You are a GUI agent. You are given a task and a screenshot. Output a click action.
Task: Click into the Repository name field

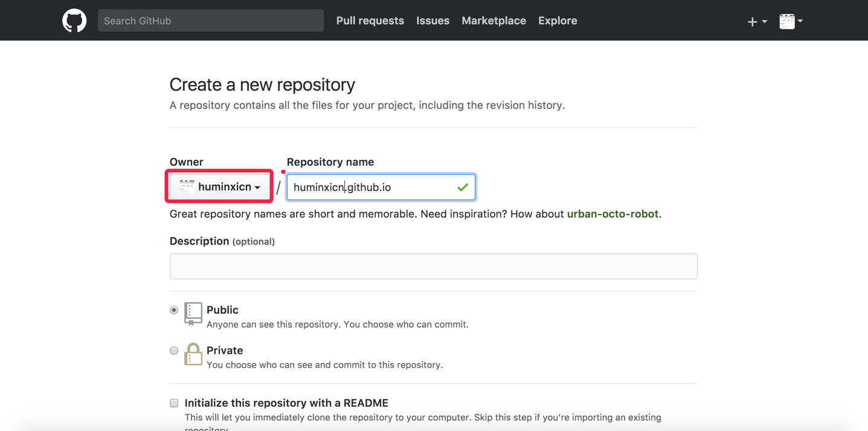pyautogui.click(x=381, y=187)
